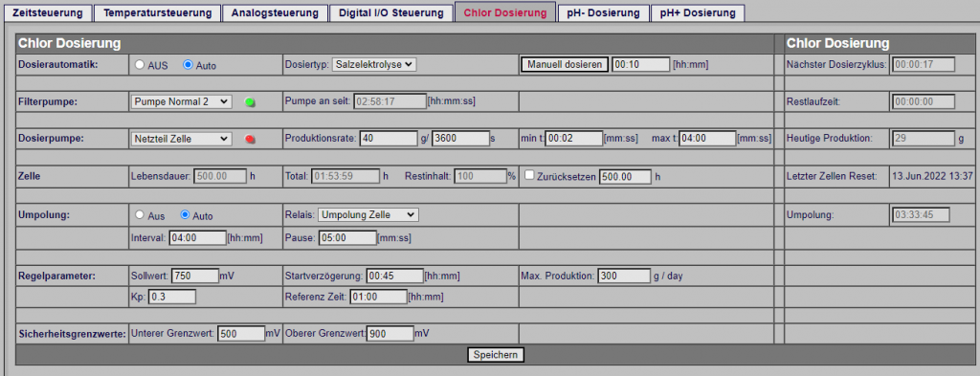The image size is (980, 376).
Task: Click the Lebensdauer field
Action: (221, 177)
